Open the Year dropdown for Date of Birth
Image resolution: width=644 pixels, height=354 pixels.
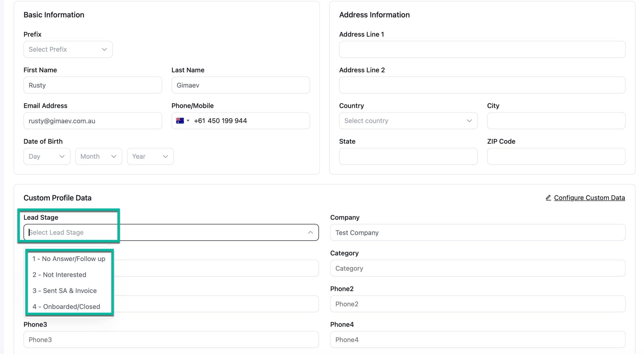click(150, 156)
